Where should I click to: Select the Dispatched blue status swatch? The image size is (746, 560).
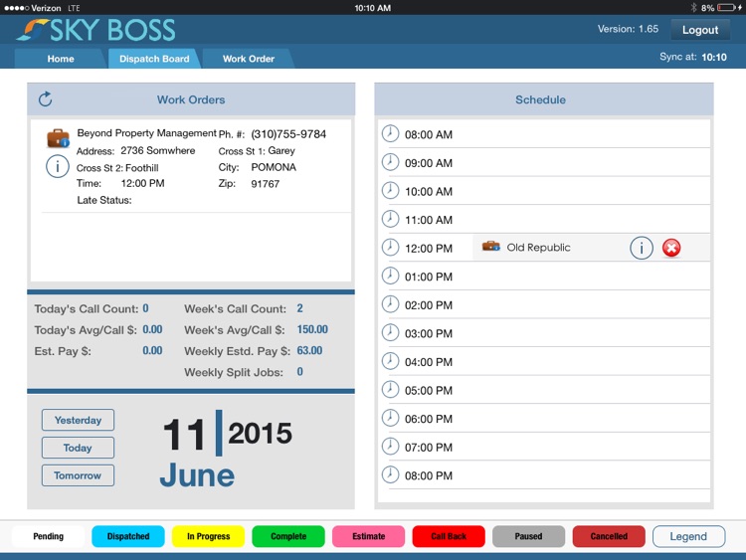[x=128, y=536]
